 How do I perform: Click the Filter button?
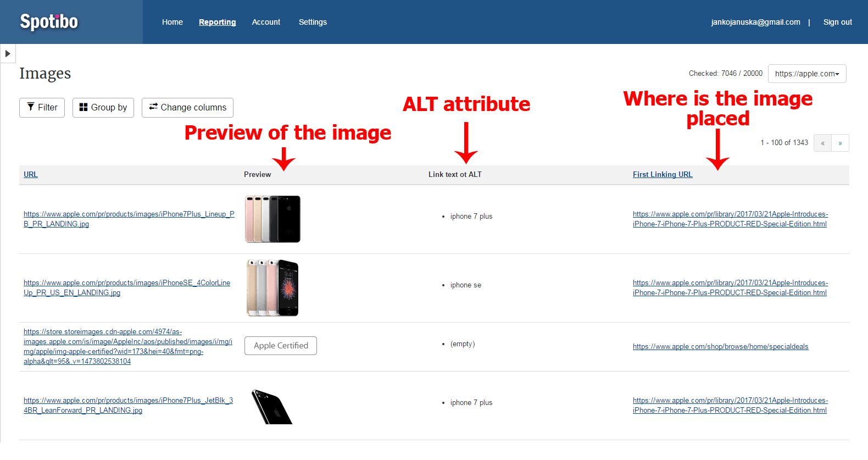(x=42, y=108)
